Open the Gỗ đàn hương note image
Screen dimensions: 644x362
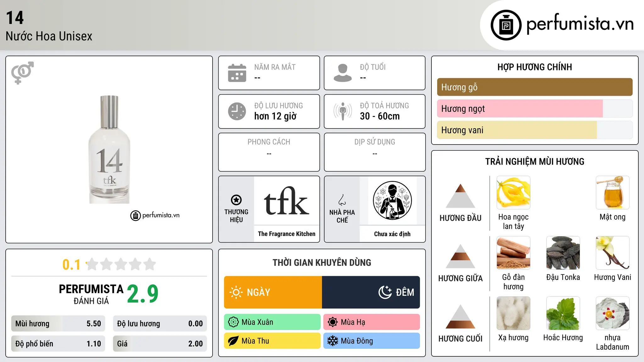coord(514,253)
